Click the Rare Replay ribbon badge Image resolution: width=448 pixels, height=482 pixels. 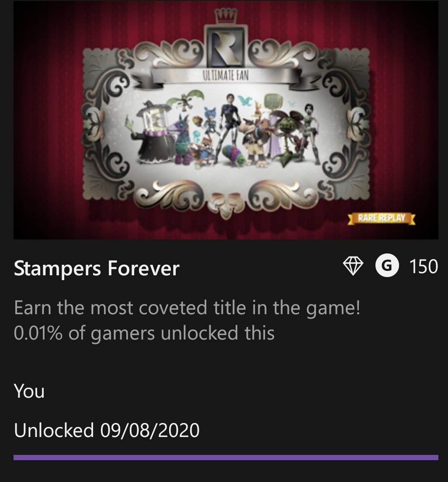point(382,218)
